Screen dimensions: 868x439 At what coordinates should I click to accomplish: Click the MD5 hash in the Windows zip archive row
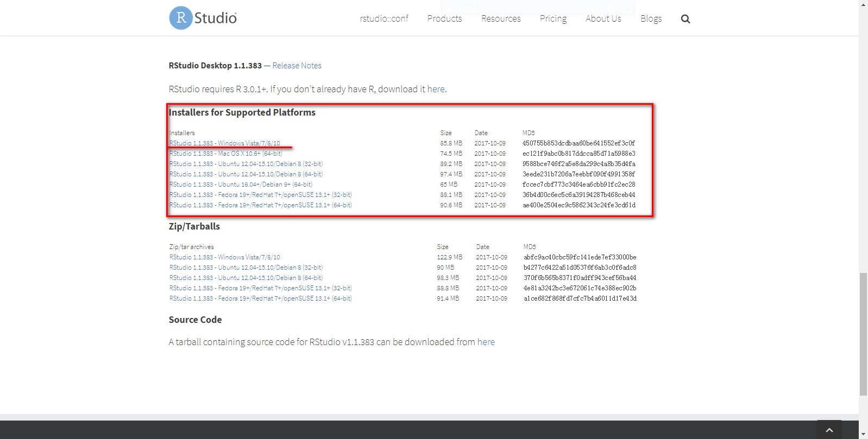(x=580, y=257)
